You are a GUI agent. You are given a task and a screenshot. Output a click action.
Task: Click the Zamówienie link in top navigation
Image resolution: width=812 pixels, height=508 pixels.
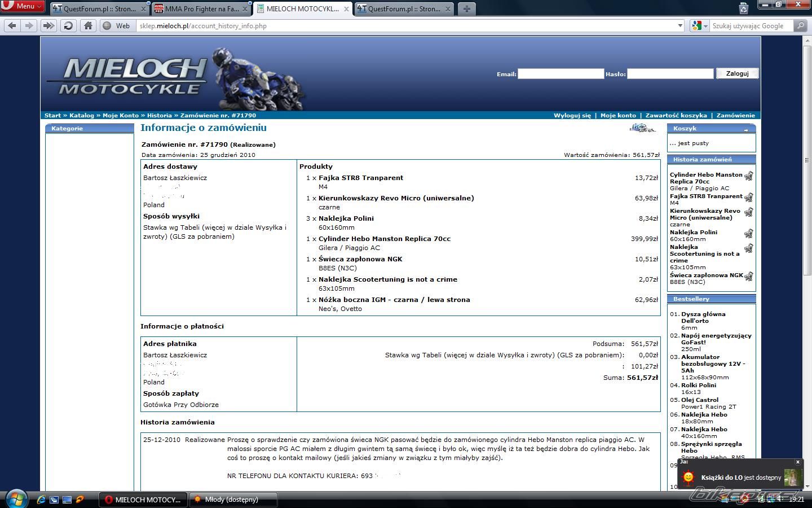pyautogui.click(x=736, y=115)
